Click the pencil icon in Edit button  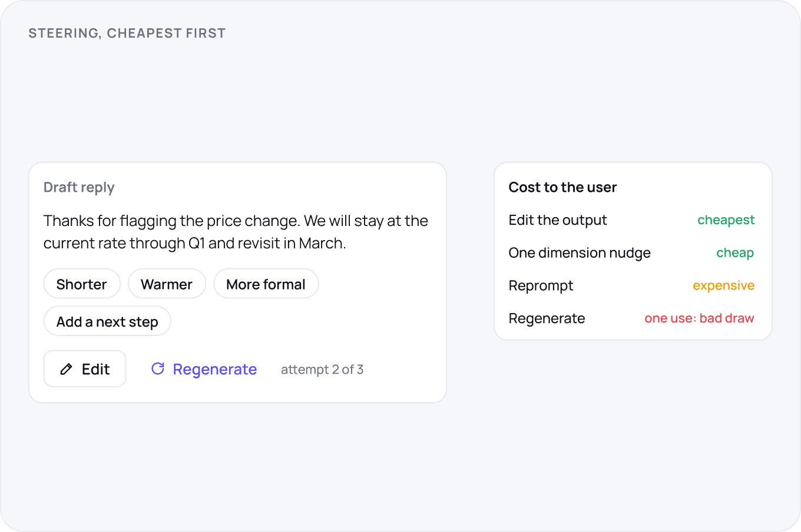(67, 369)
